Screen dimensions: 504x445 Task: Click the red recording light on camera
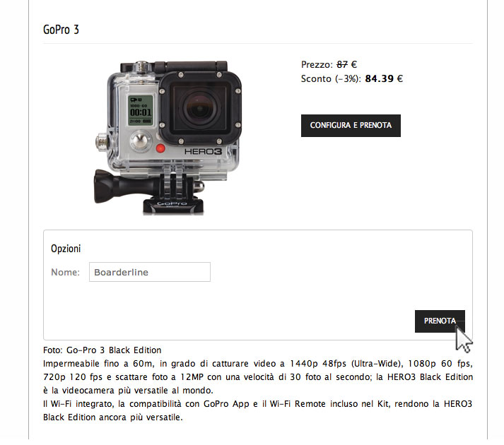(x=160, y=148)
